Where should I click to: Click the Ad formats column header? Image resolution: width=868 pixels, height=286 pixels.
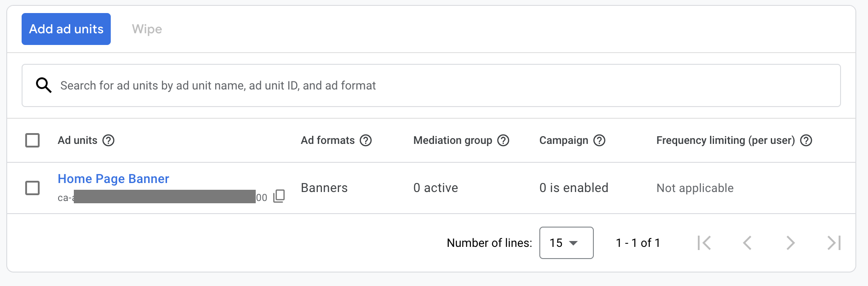pos(328,140)
